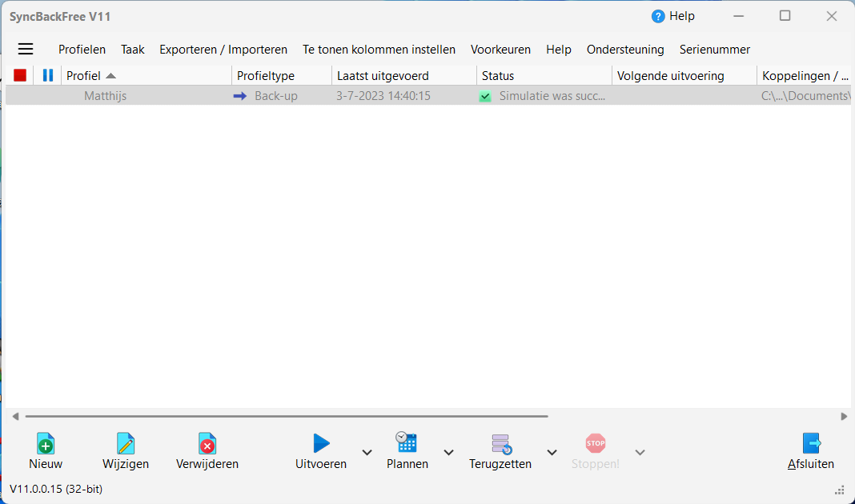The width and height of the screenshot is (855, 504).
Task: Click the blue pause column header
Action: [x=48, y=75]
